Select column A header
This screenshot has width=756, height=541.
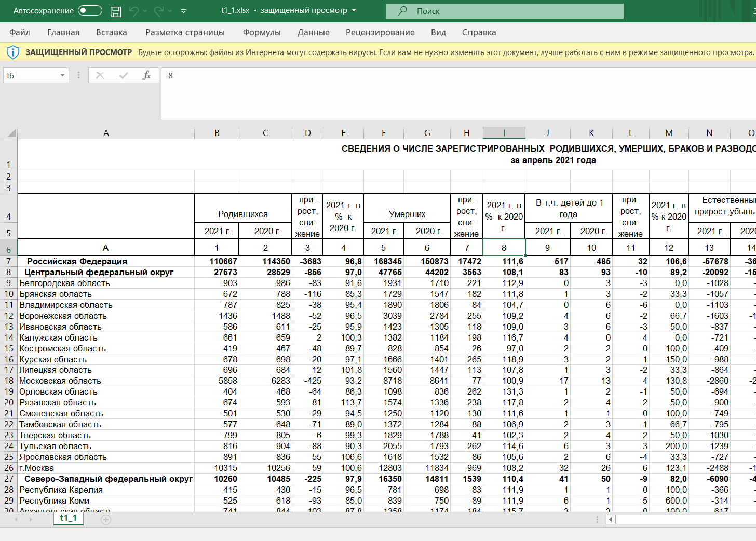(106, 133)
